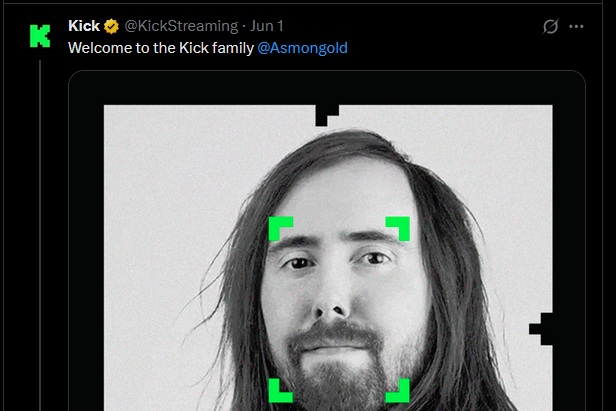Click the dark border of the embedded image card
Viewport: 616px width, 411px height.
pyautogui.click(x=86, y=236)
